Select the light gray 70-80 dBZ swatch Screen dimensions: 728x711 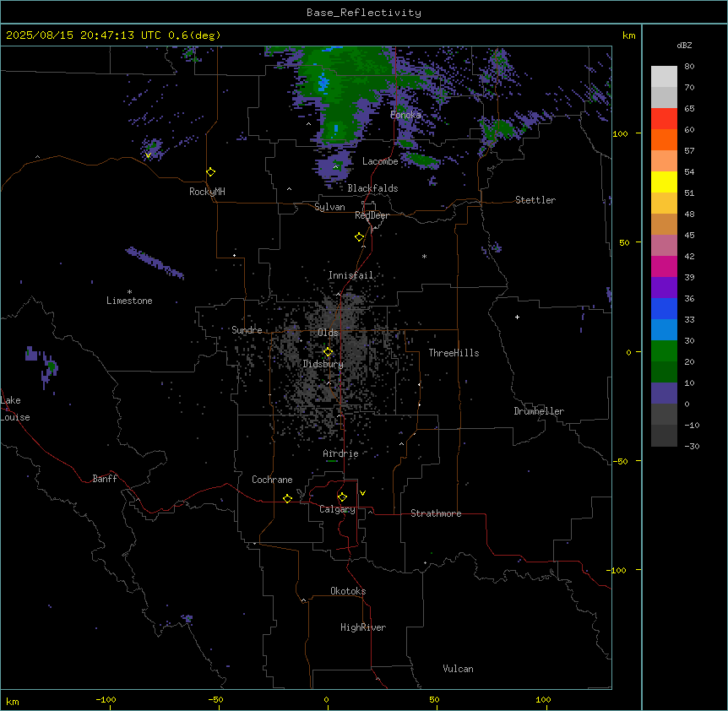pyautogui.click(x=664, y=76)
